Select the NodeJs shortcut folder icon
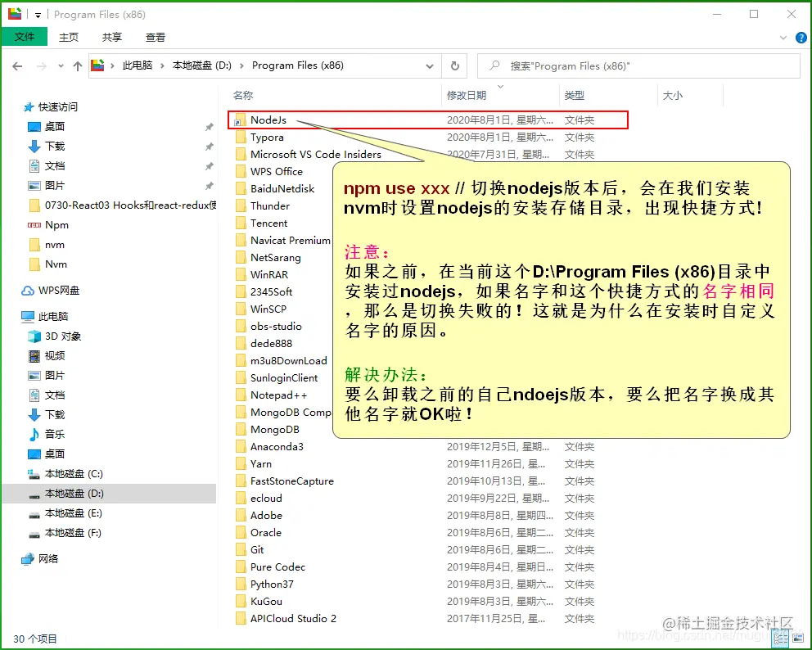812x650 pixels. tap(240, 120)
